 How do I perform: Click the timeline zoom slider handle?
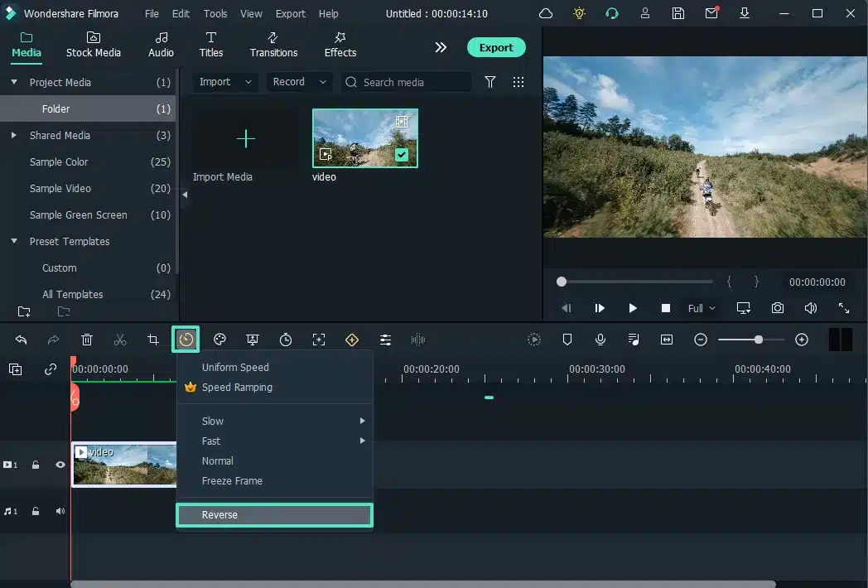759,340
